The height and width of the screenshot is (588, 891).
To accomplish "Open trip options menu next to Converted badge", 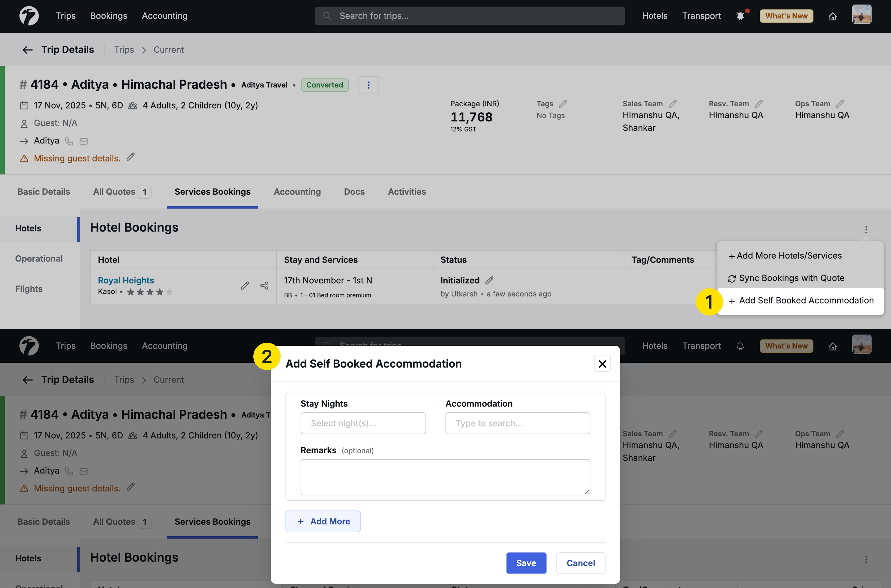I will point(369,85).
